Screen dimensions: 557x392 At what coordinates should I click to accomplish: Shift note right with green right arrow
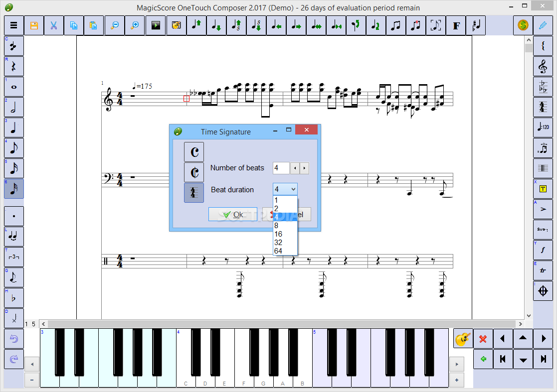pos(296,25)
